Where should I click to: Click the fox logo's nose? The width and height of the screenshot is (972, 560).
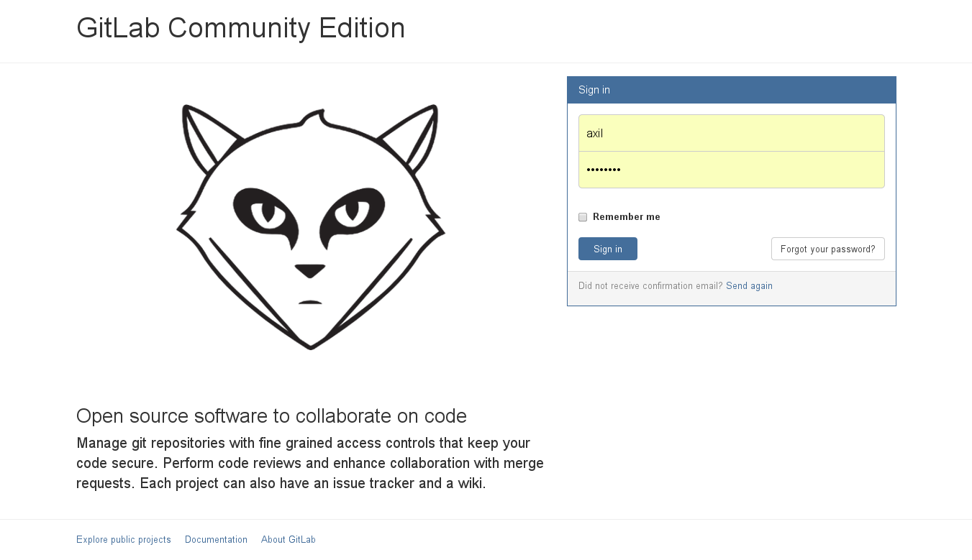coord(310,270)
